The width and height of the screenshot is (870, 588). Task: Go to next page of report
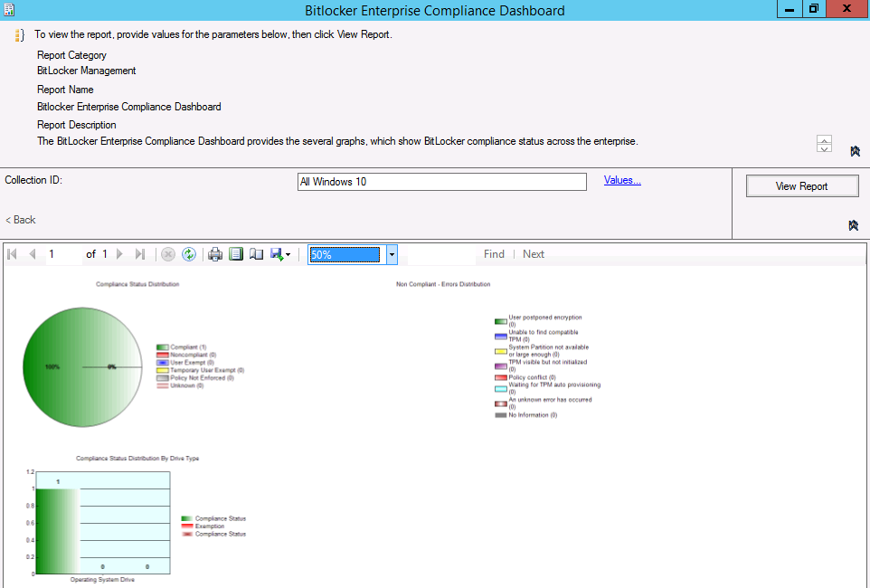(x=119, y=254)
